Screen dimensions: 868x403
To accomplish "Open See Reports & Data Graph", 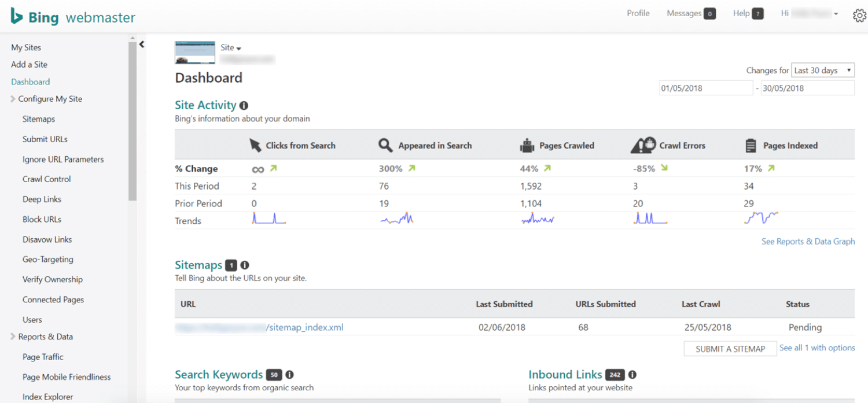I will click(808, 241).
